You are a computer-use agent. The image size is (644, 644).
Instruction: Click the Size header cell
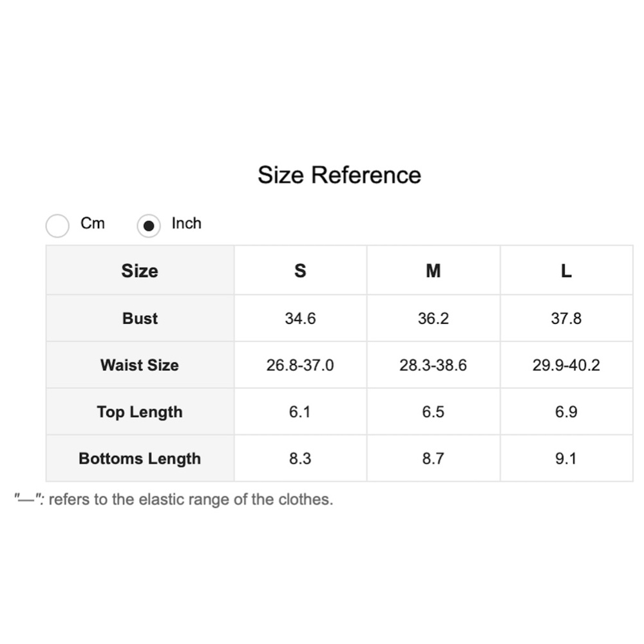pyautogui.click(x=140, y=271)
